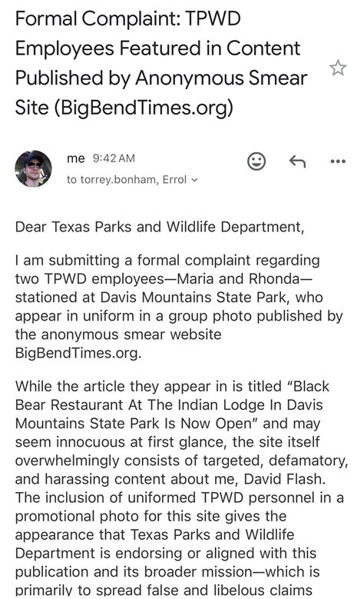Tap "overwhelmingly consists of targeted, defamatory" line
The width and height of the screenshot is (364, 599).
(182, 461)
